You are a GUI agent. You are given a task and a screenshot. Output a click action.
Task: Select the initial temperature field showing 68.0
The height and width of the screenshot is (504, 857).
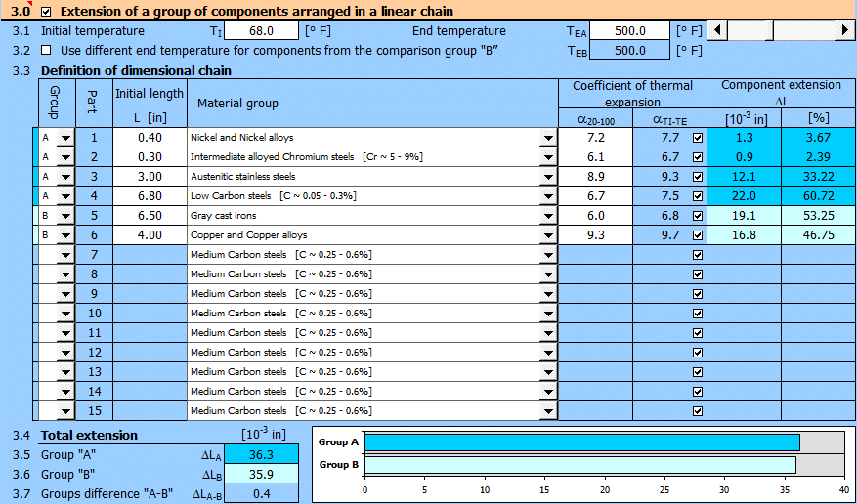[x=261, y=30]
